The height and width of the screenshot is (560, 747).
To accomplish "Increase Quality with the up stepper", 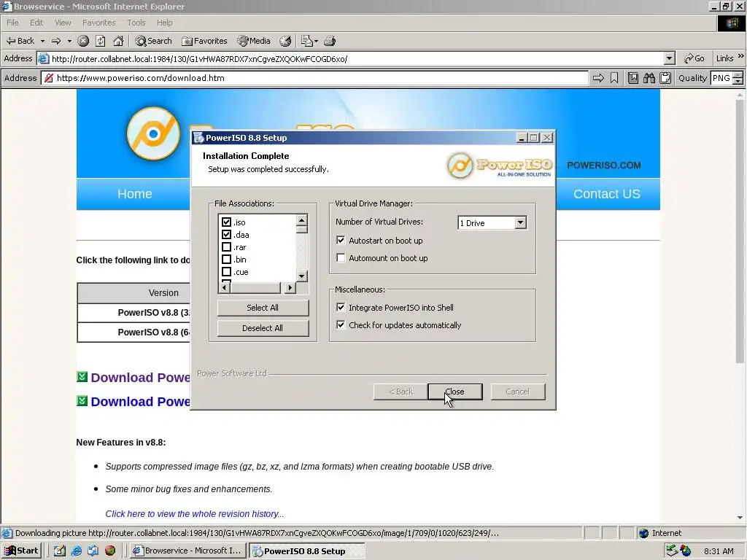I will click(x=738, y=75).
